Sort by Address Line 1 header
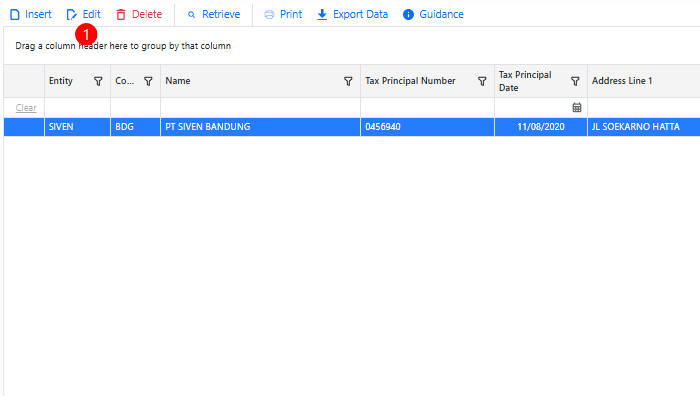 click(622, 81)
